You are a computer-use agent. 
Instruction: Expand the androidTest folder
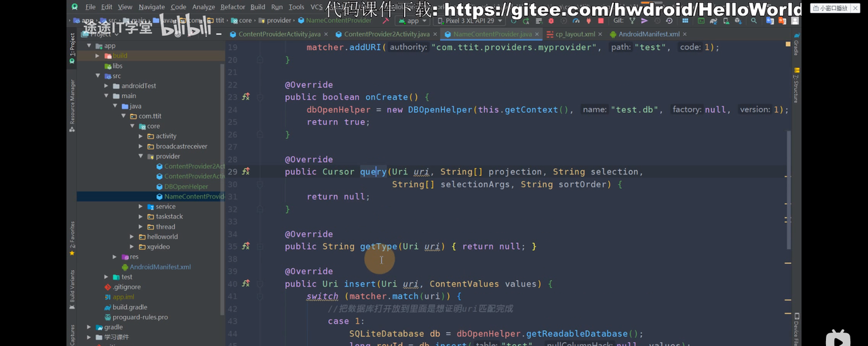(x=106, y=86)
